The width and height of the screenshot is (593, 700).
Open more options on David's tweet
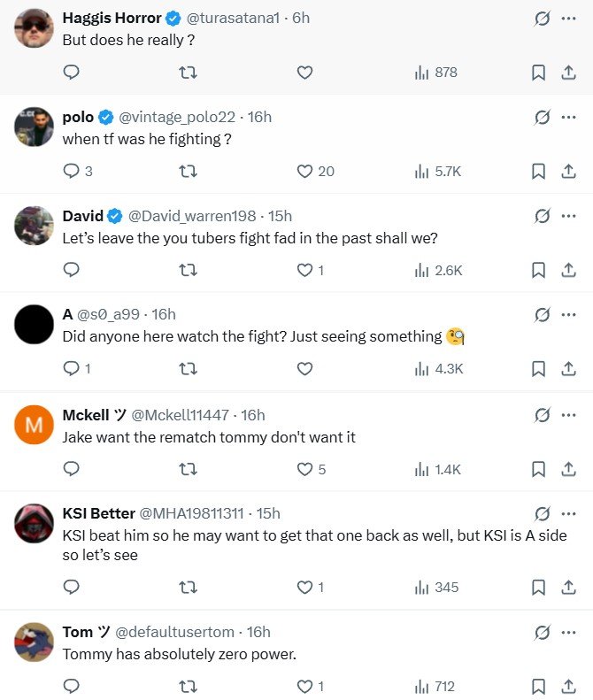tap(569, 216)
